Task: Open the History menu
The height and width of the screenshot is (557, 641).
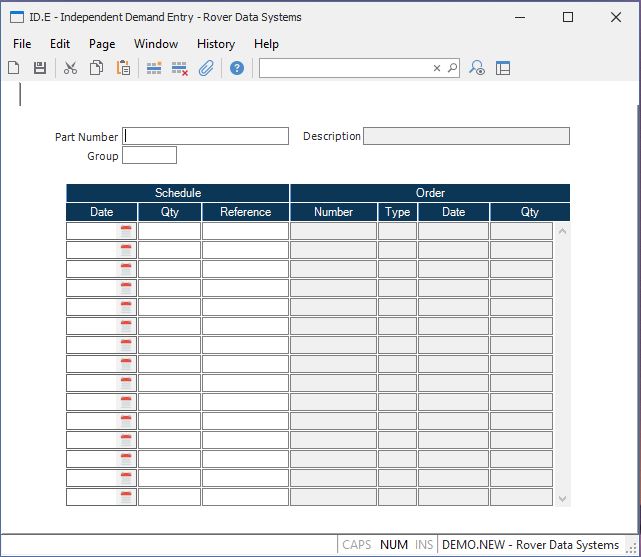Action: [216, 44]
